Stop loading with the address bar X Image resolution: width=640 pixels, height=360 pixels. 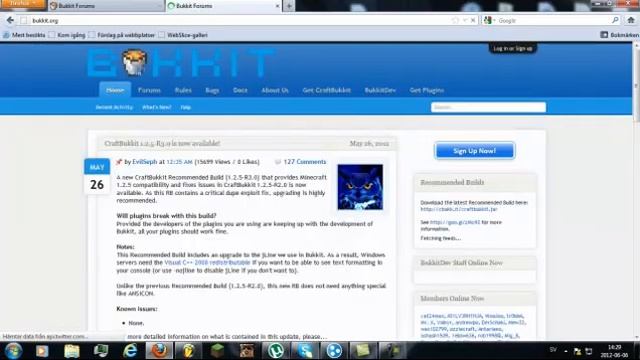473,20
